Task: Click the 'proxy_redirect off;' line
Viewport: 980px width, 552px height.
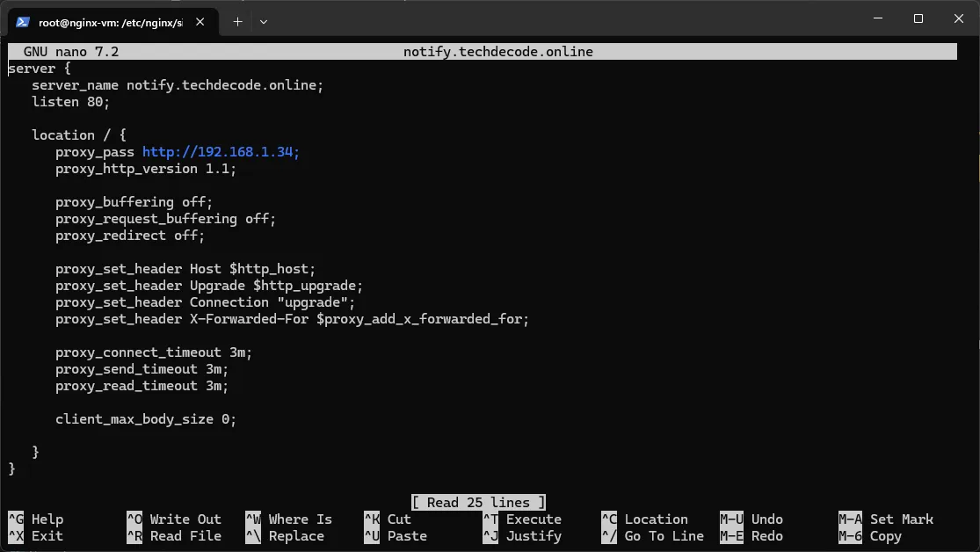Action: coord(130,236)
